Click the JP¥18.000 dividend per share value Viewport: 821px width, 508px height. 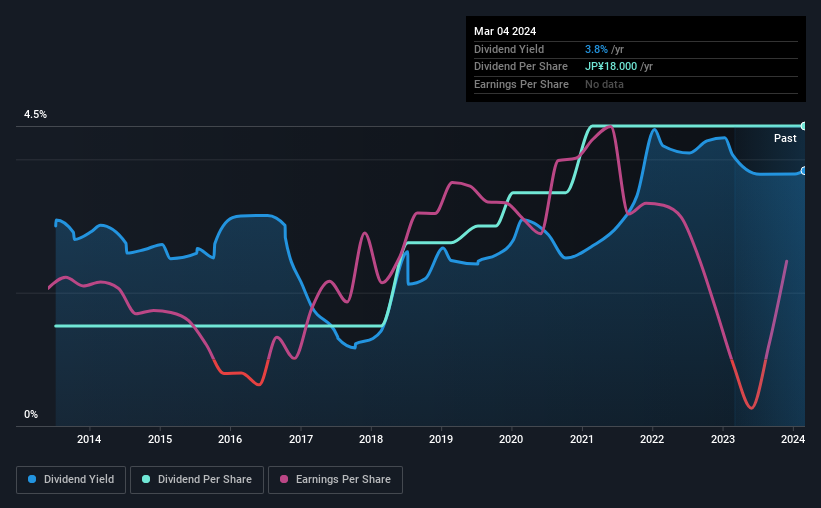pos(611,67)
